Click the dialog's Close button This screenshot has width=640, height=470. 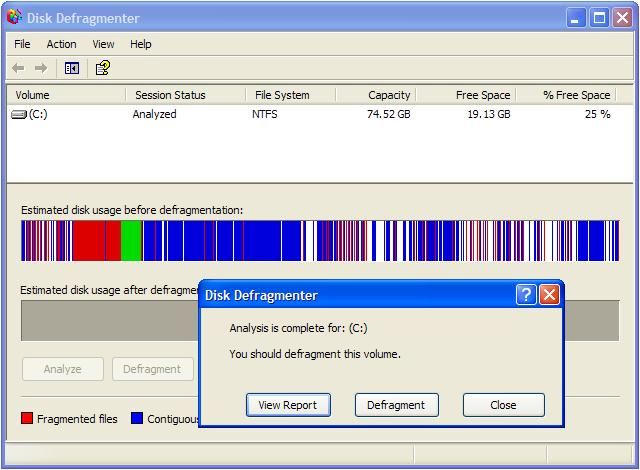[x=504, y=405]
